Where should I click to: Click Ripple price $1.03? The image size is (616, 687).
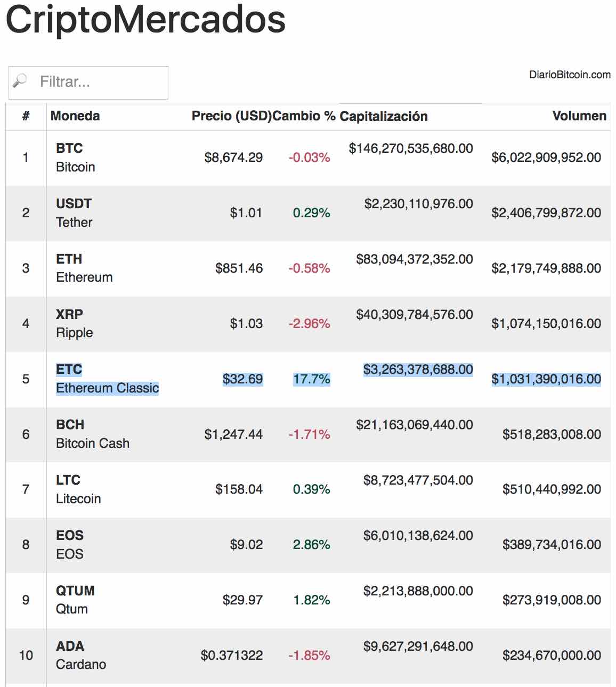point(246,324)
